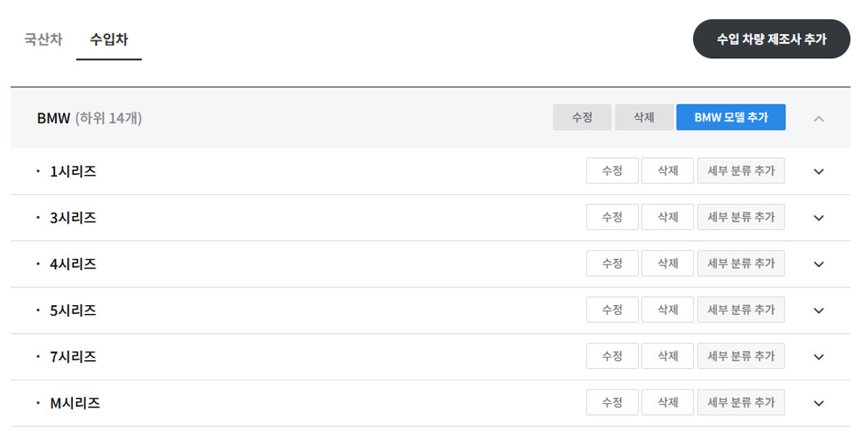This screenshot has height=433, width=868.
Task: Expand the 7시리즈 row chevron
Action: (819, 357)
